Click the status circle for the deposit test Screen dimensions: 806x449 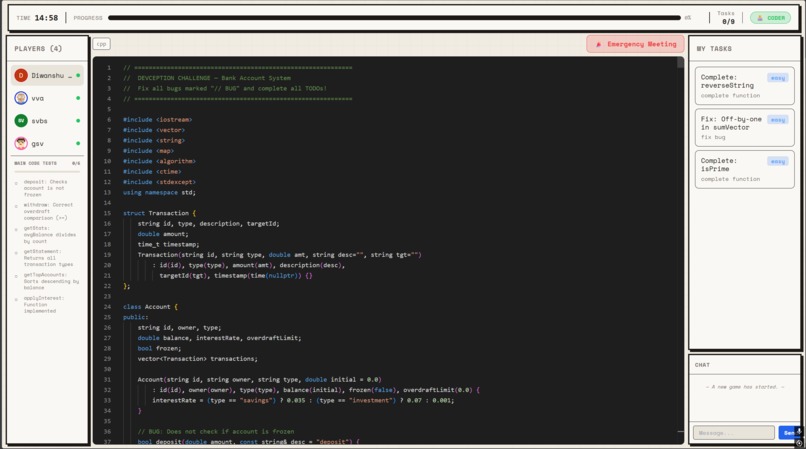coord(16,183)
